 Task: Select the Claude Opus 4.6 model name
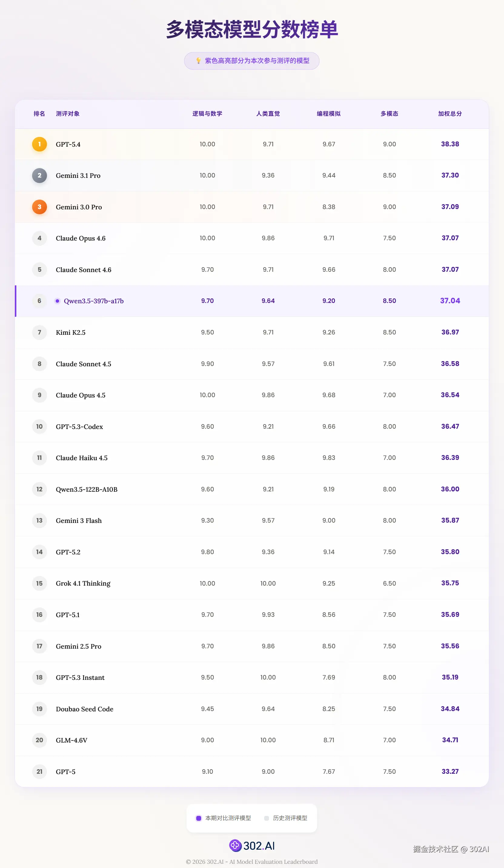[x=81, y=238]
